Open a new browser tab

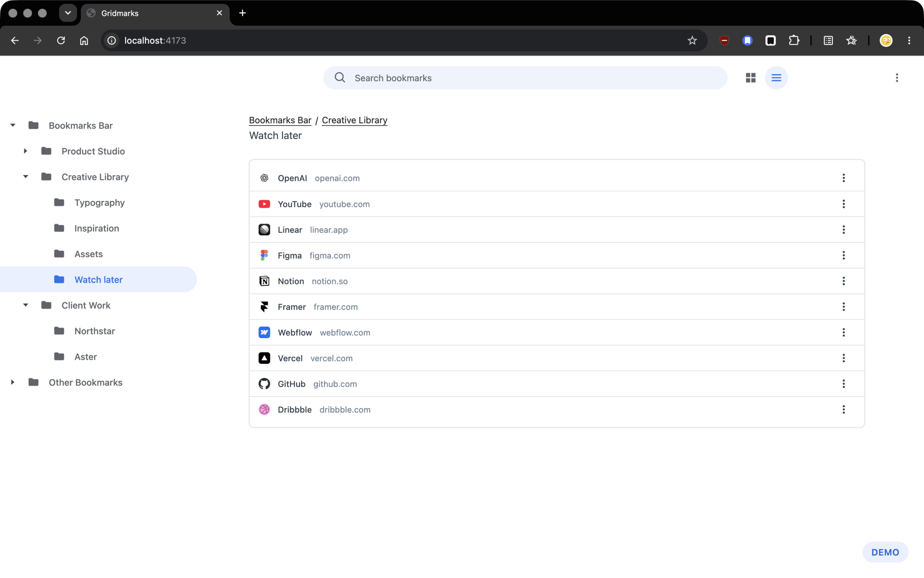pyautogui.click(x=243, y=13)
